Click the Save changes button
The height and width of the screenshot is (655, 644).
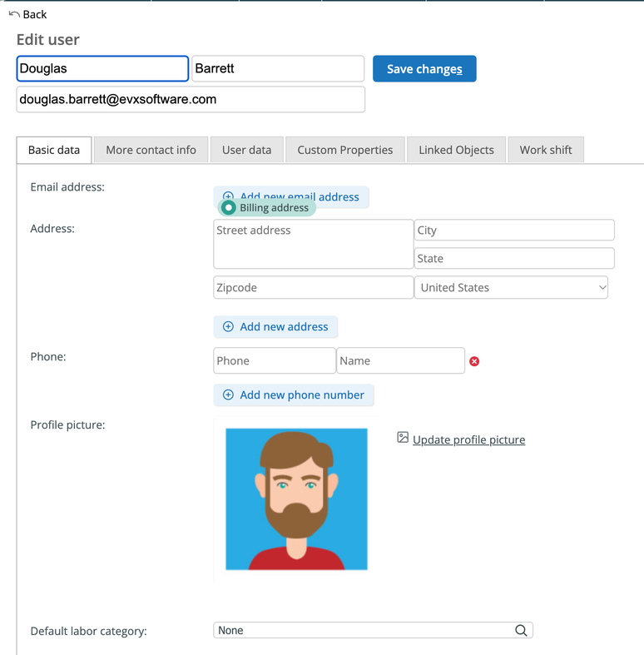point(424,69)
